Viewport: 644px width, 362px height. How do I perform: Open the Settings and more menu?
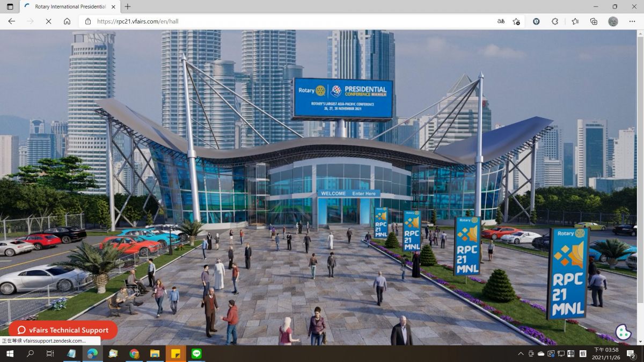pyautogui.click(x=632, y=21)
